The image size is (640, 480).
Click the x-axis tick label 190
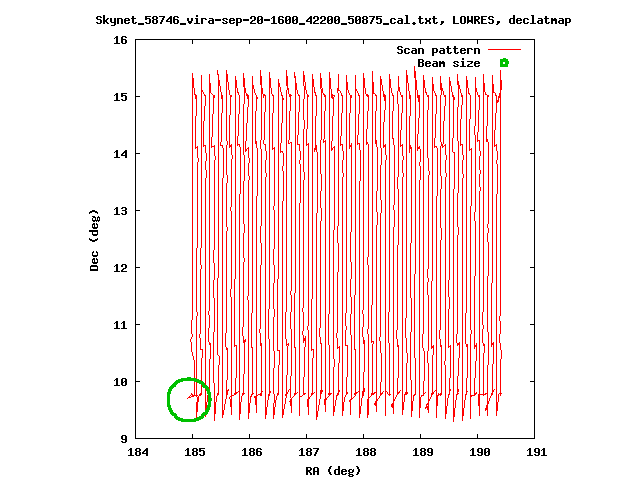point(480,452)
